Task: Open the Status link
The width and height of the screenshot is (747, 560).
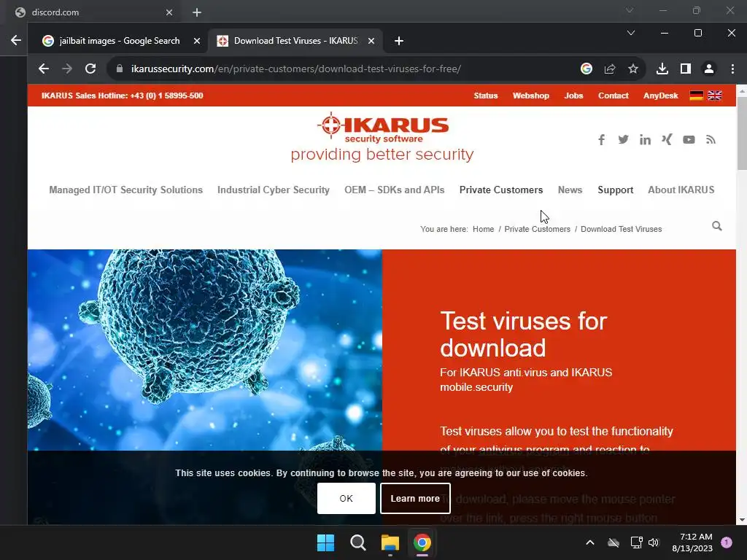Action: pyautogui.click(x=485, y=96)
